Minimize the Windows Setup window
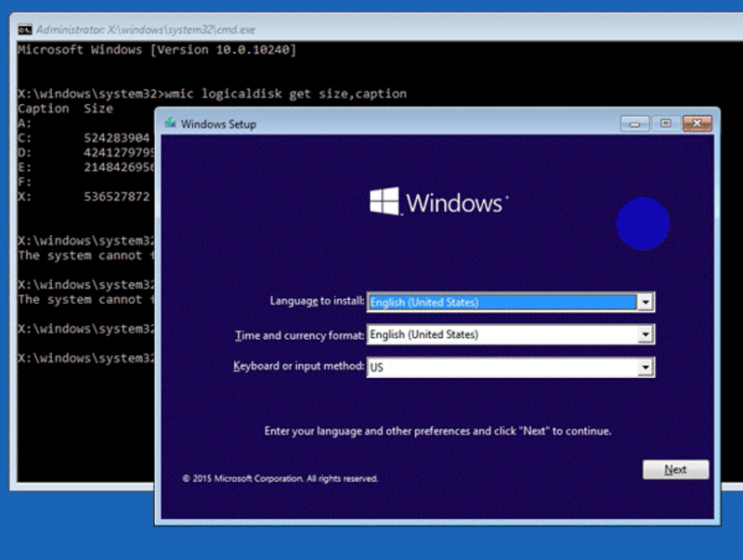Screen dimensions: 743x560 tap(634, 124)
